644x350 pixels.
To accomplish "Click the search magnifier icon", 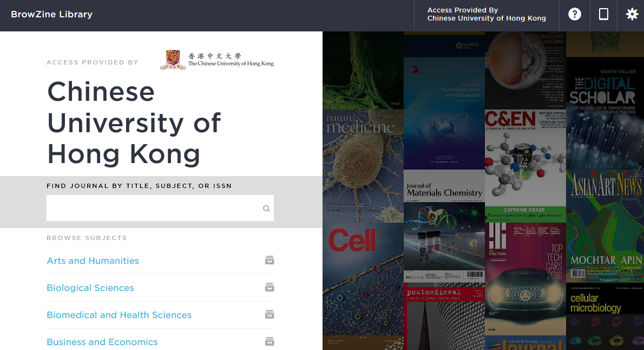I will pos(266,209).
